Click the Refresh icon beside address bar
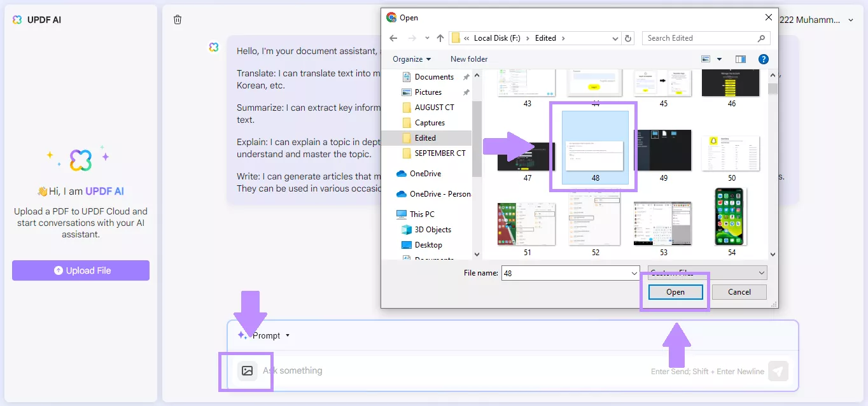The width and height of the screenshot is (868, 406). tap(629, 38)
